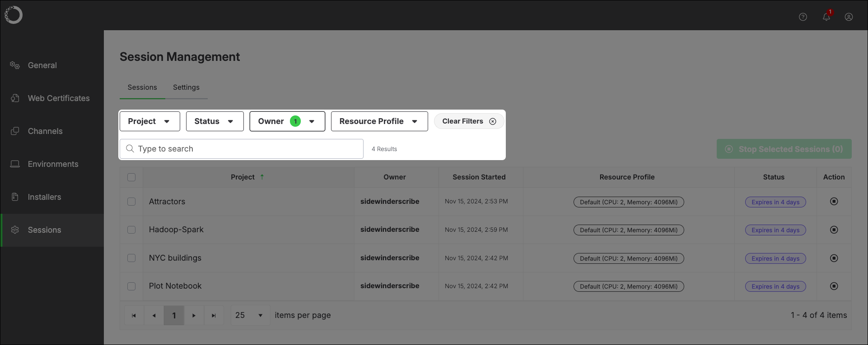The width and height of the screenshot is (868, 345).
Task: Open the Owner filter dropdown
Action: 287,121
